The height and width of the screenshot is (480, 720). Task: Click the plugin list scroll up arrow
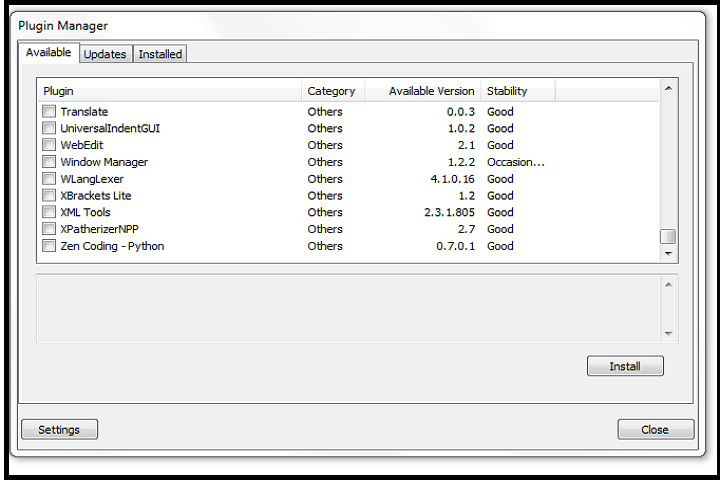click(x=668, y=89)
